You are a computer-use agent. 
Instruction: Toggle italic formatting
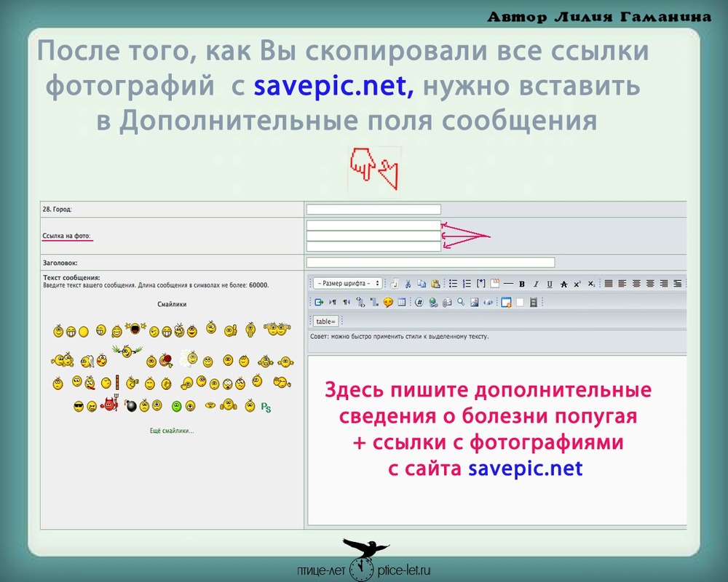(x=536, y=284)
